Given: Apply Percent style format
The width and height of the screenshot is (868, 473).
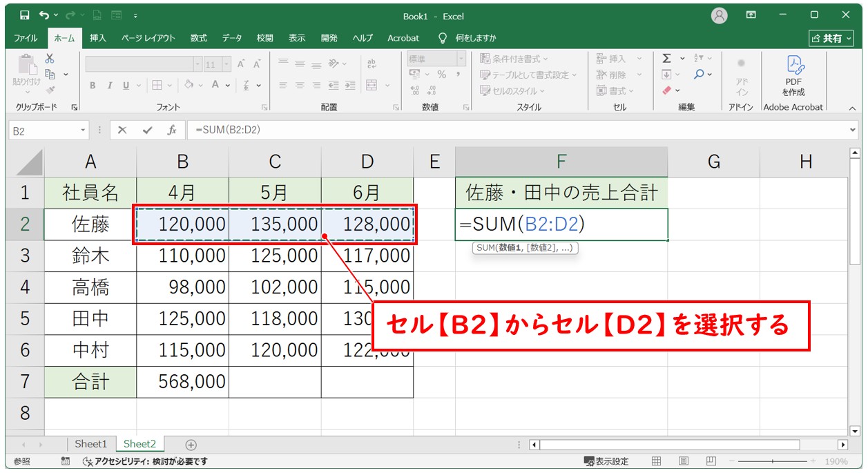Looking at the screenshot, I should pyautogui.click(x=441, y=75).
